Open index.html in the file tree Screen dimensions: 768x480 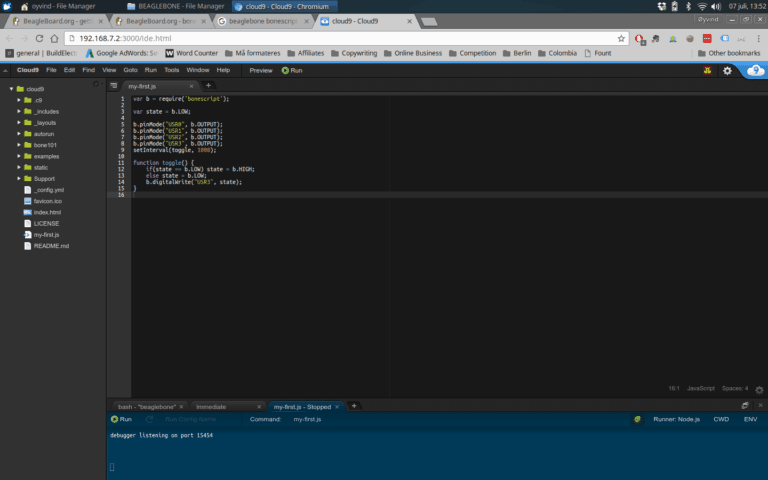pyautogui.click(x=46, y=212)
